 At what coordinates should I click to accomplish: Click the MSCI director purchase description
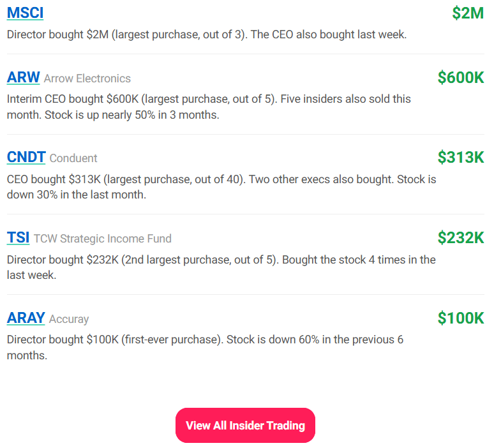click(207, 34)
